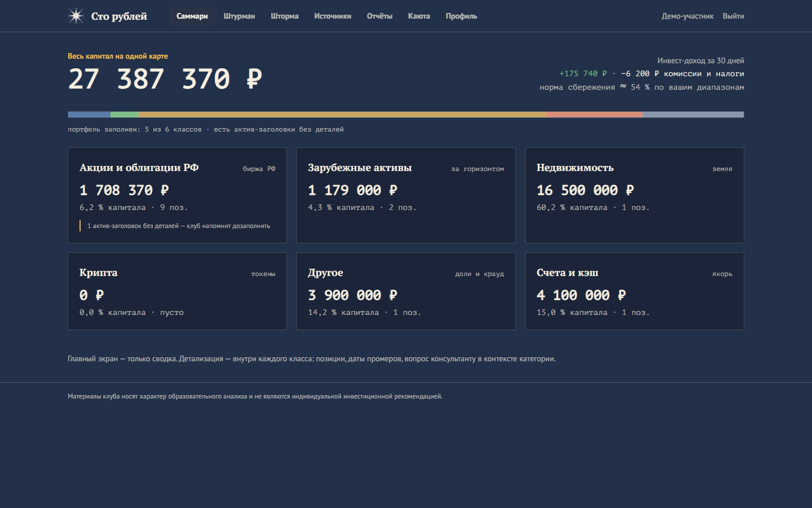Viewport: 812px width, 508px height.
Task: Click the 60,2 % капитала line
Action: point(593,208)
